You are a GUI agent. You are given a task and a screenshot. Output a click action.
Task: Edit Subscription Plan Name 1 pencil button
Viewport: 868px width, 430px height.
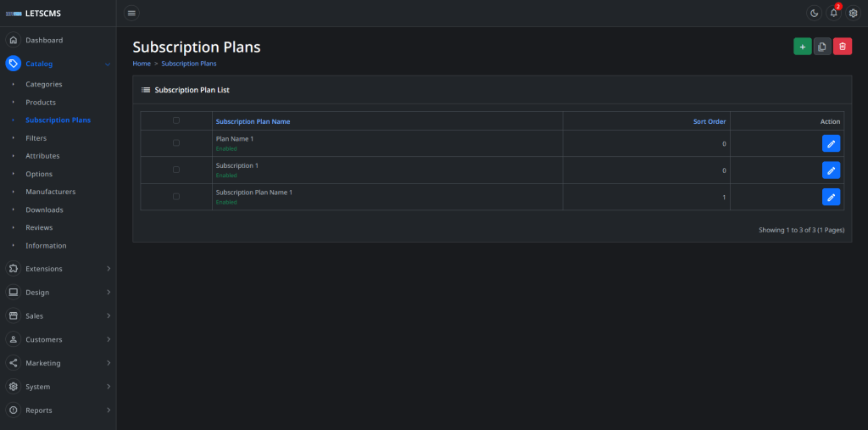[831, 197]
